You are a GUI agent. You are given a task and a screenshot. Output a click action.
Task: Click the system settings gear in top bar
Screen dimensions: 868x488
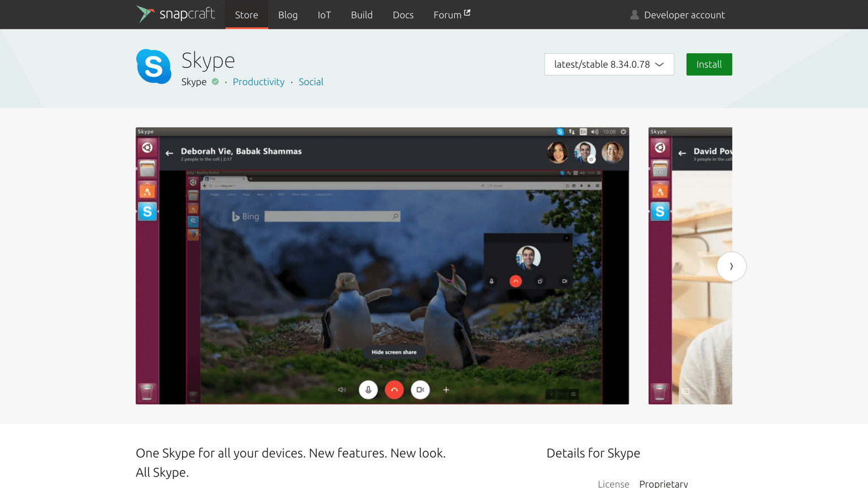623,132
